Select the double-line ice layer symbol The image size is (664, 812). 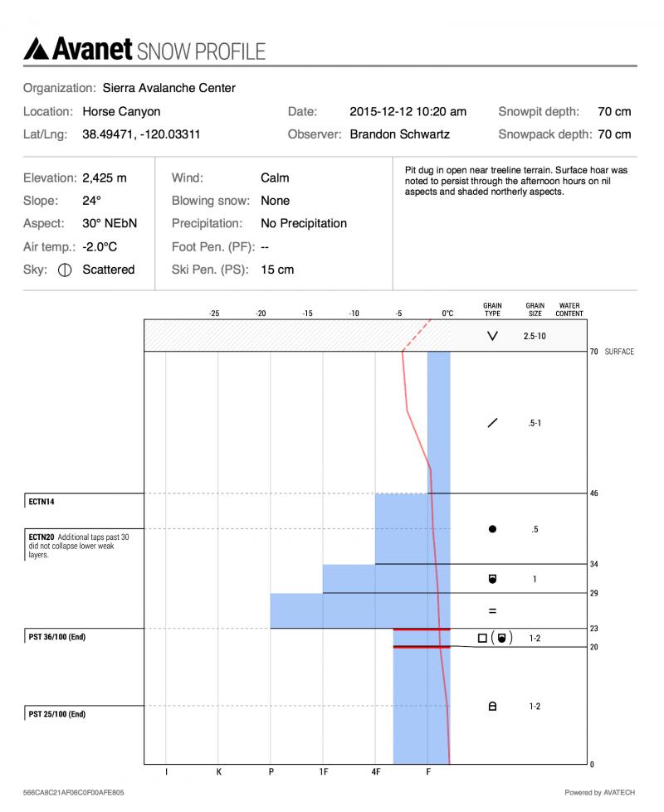[x=492, y=611]
